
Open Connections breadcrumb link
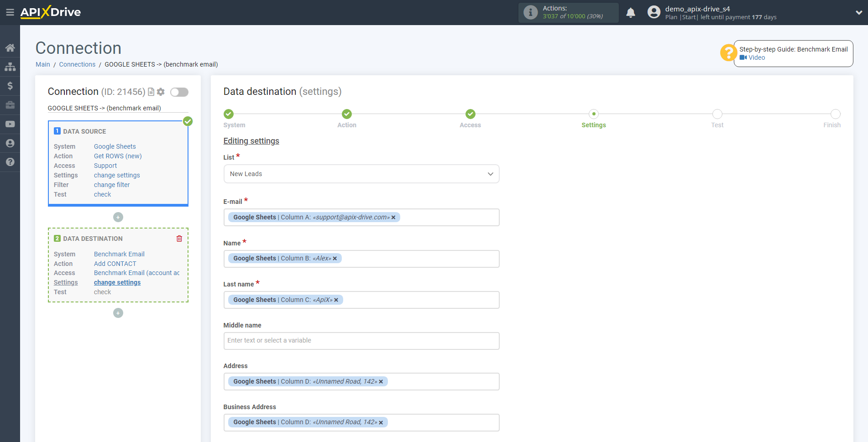point(77,64)
